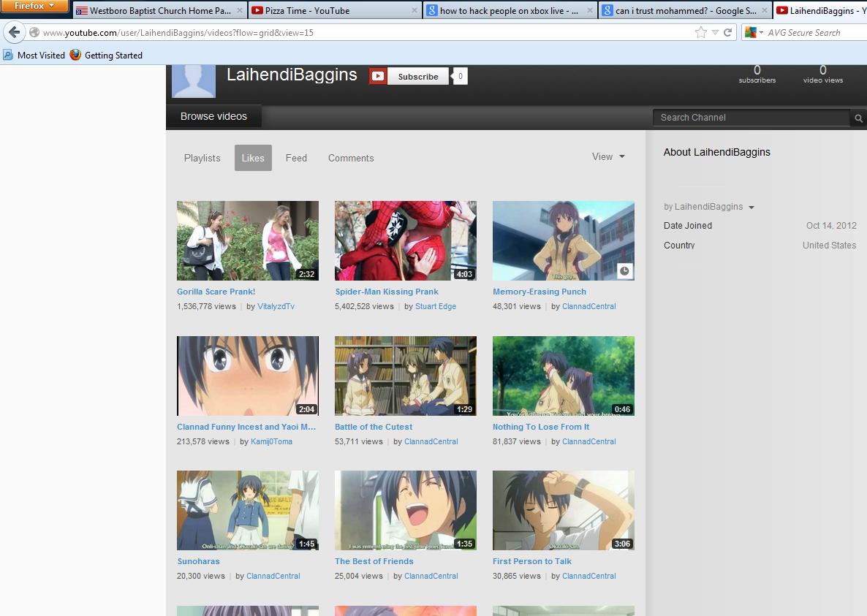Click the flag favicon on Westboro tab
The image size is (867, 616).
pyautogui.click(x=81, y=10)
